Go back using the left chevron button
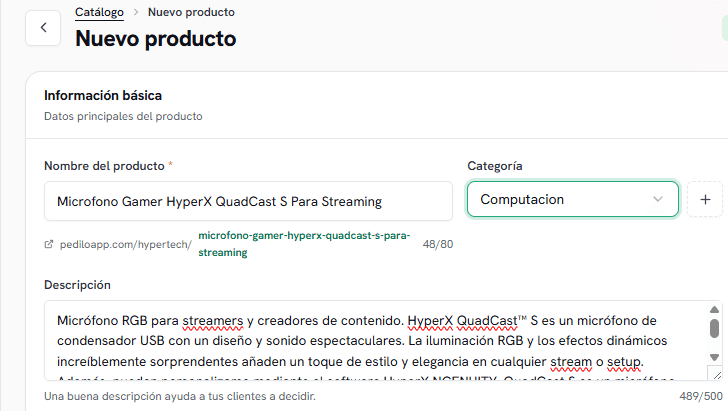The image size is (728, 411). 43,28
